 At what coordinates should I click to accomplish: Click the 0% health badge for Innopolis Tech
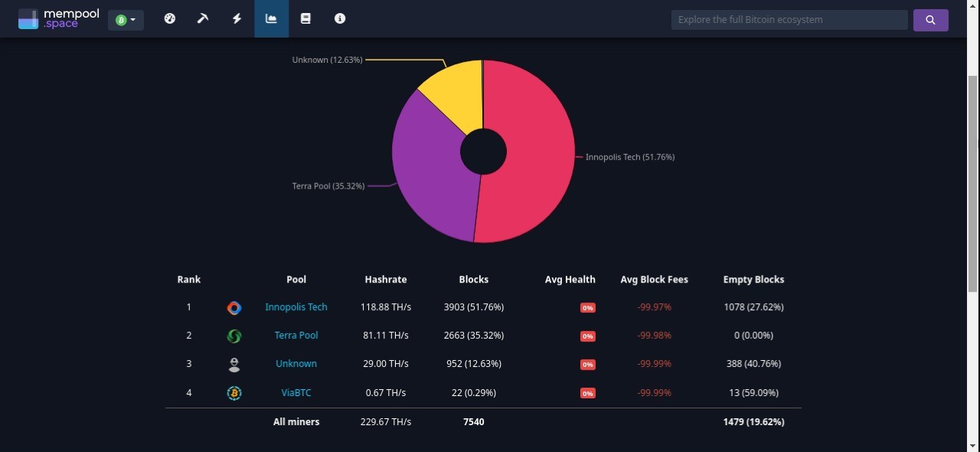tap(588, 308)
